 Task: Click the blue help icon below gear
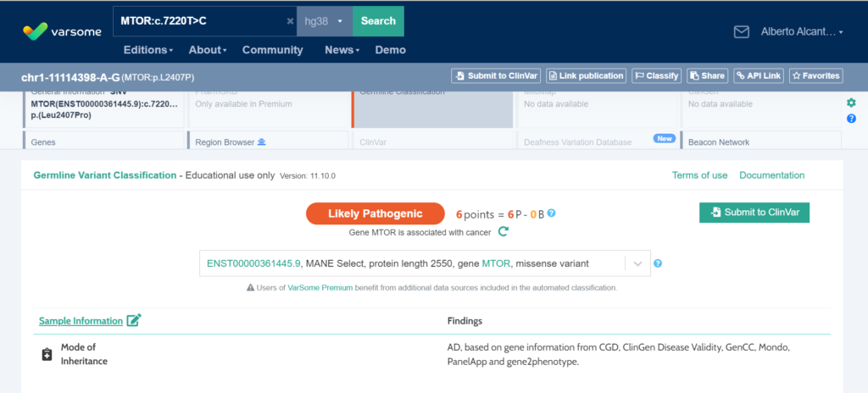pyautogui.click(x=851, y=119)
